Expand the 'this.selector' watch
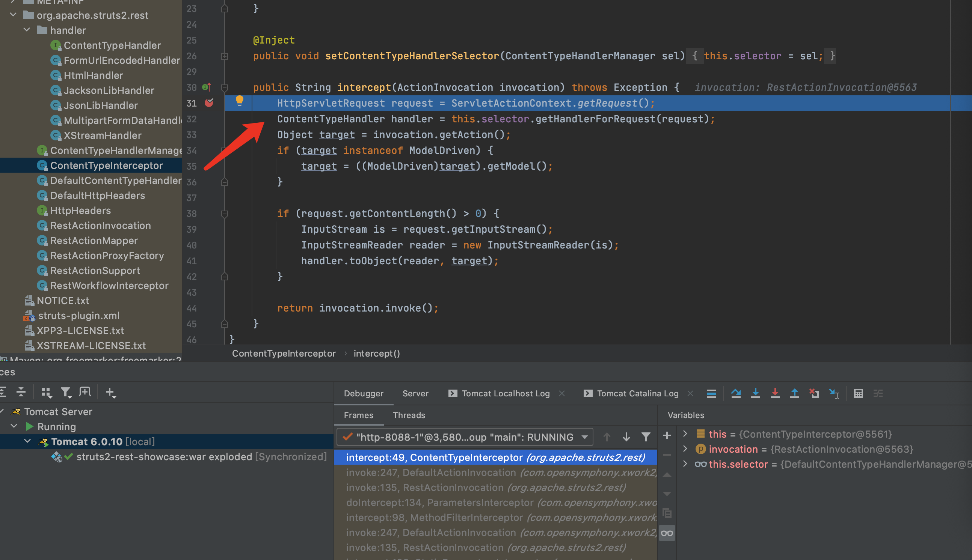 click(x=685, y=464)
